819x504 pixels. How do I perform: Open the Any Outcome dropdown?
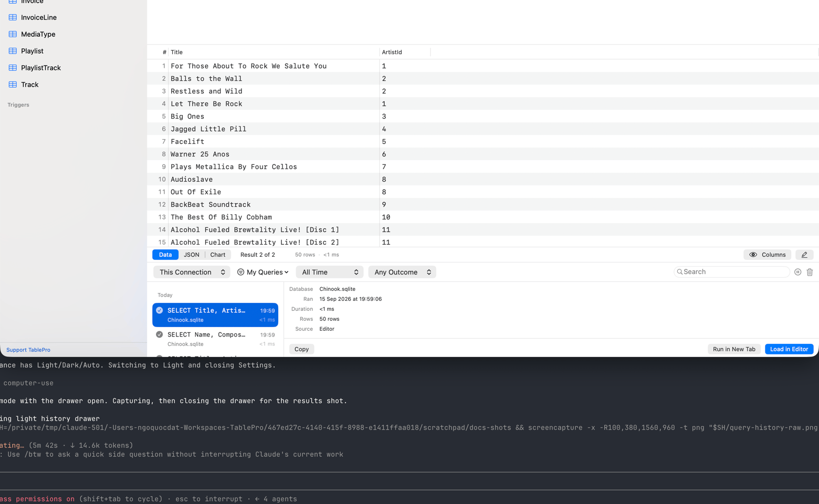click(402, 272)
